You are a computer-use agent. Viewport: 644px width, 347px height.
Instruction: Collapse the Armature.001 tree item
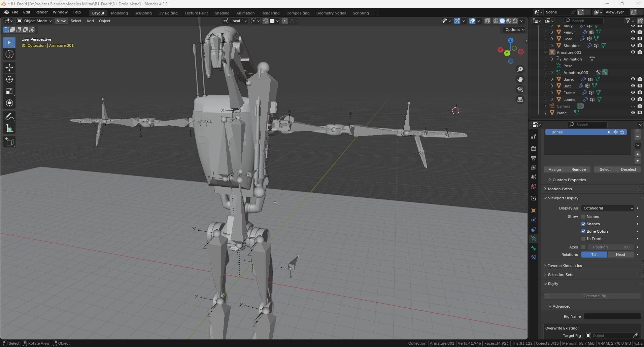pos(546,52)
